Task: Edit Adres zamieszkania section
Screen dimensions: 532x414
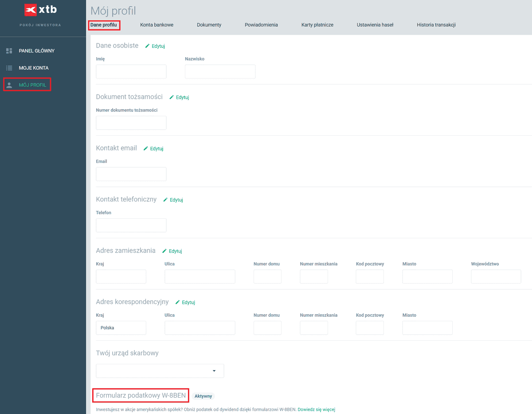Action: 172,251
